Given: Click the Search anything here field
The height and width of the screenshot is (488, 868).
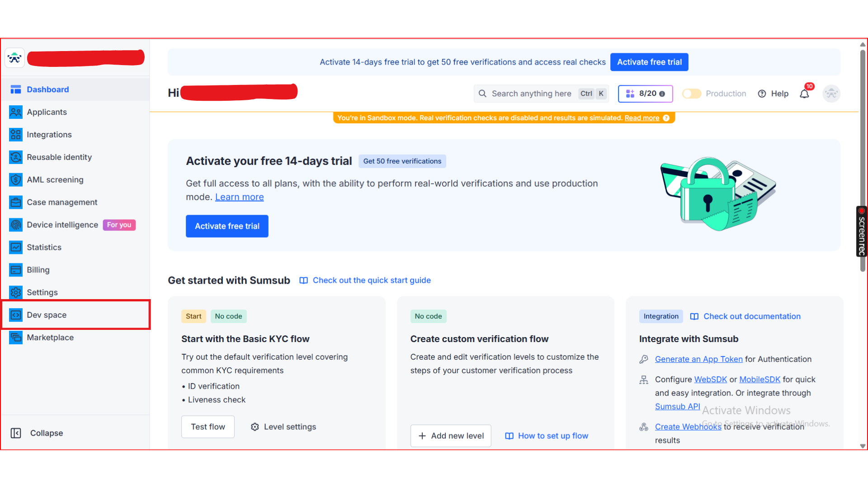Looking at the screenshot, I should (531, 94).
